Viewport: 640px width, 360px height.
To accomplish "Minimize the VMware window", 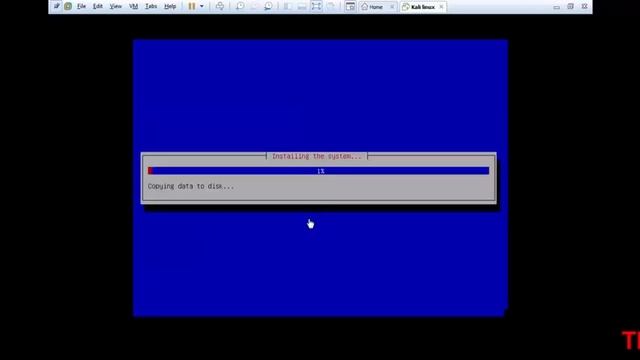I will pos(556,7).
